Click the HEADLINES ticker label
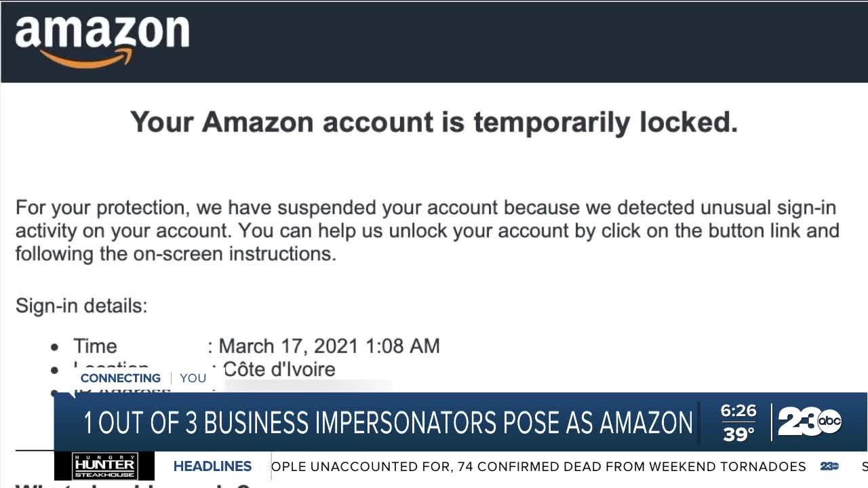Image resolution: width=868 pixels, height=488 pixels. coord(212,466)
